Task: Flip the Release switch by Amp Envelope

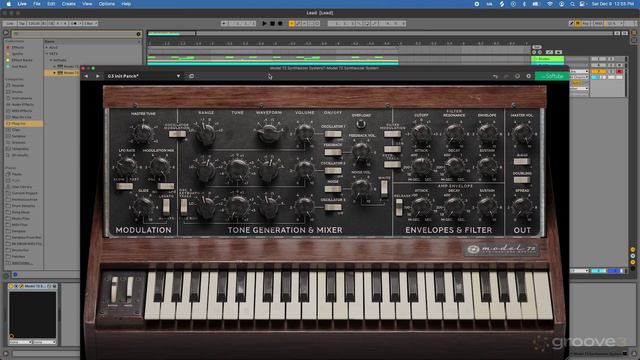Action: [x=399, y=207]
